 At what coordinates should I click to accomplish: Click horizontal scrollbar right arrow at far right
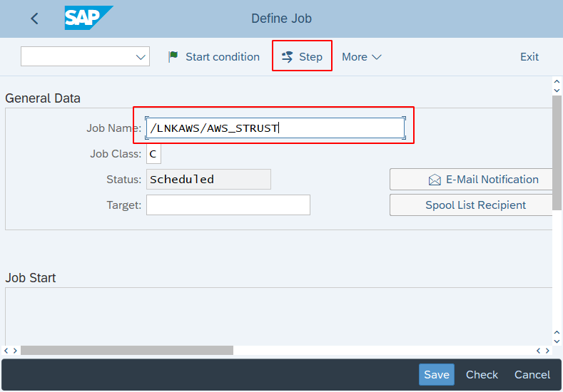pyautogui.click(x=547, y=351)
